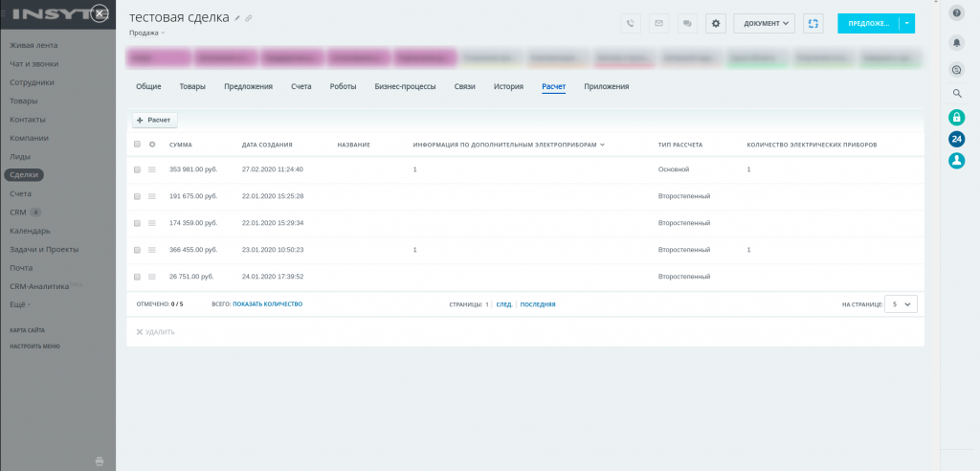Open row menu for 191 675.00 руб.

click(152, 196)
